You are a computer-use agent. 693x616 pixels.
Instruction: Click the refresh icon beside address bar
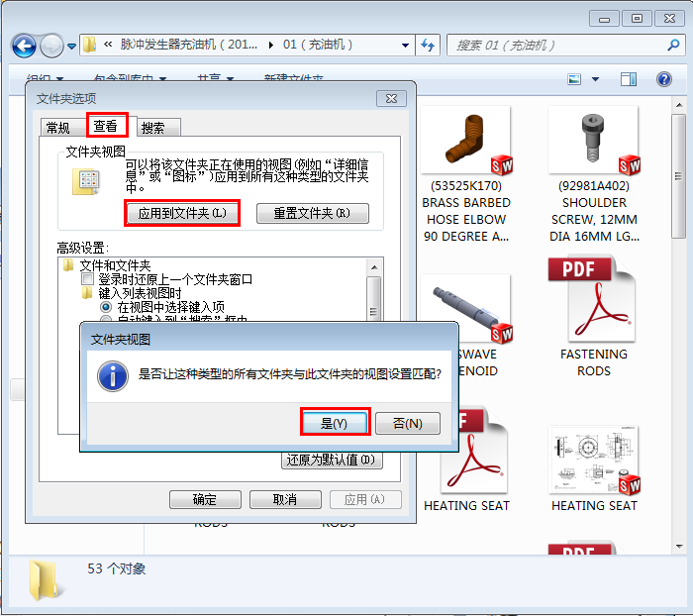[428, 46]
